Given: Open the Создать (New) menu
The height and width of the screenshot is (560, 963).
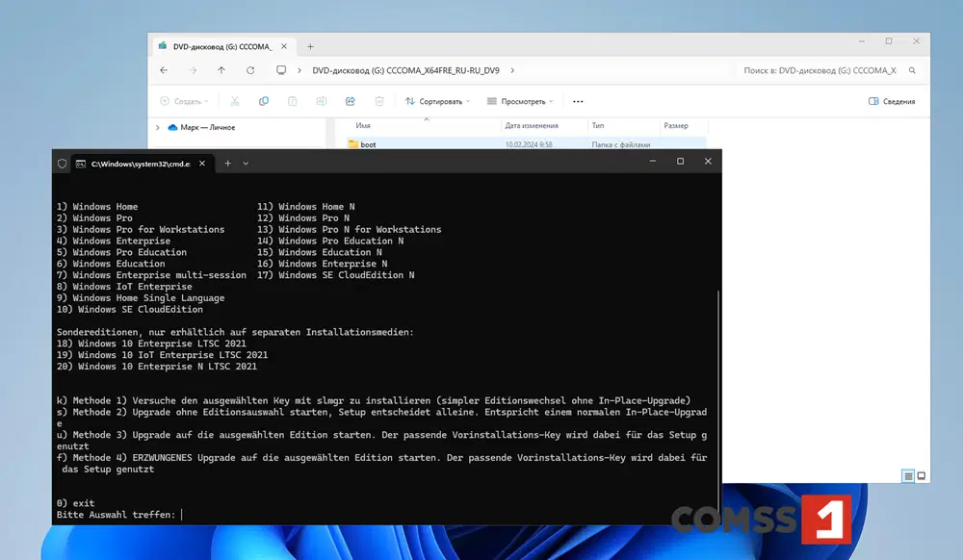Looking at the screenshot, I should click(x=184, y=101).
